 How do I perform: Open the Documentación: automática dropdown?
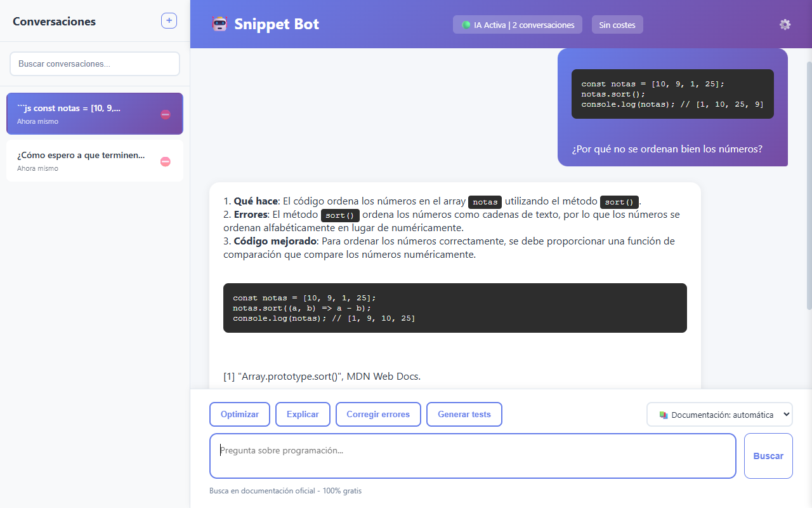click(719, 415)
